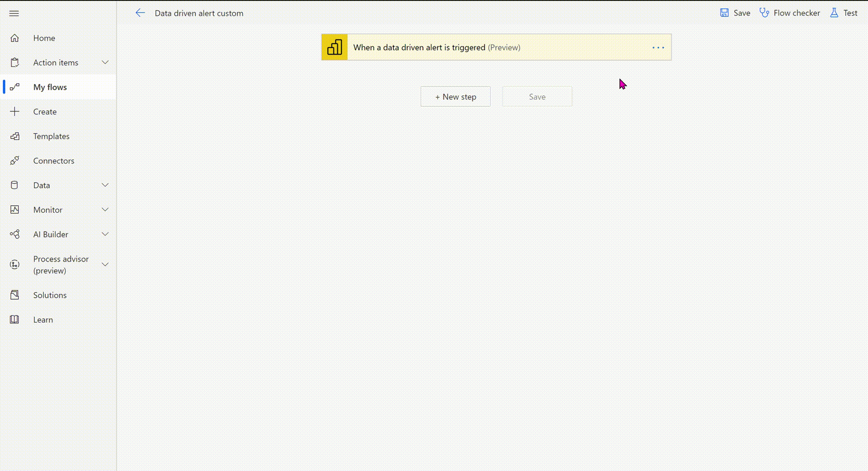The width and height of the screenshot is (868, 471).
Task: Click Test in the top toolbar
Action: 844,13
